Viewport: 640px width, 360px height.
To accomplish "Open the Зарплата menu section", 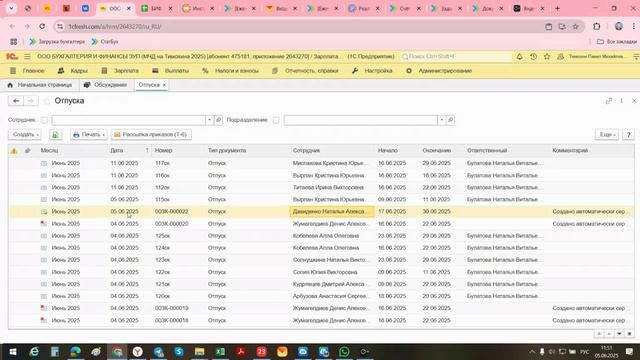I will (x=120, y=71).
